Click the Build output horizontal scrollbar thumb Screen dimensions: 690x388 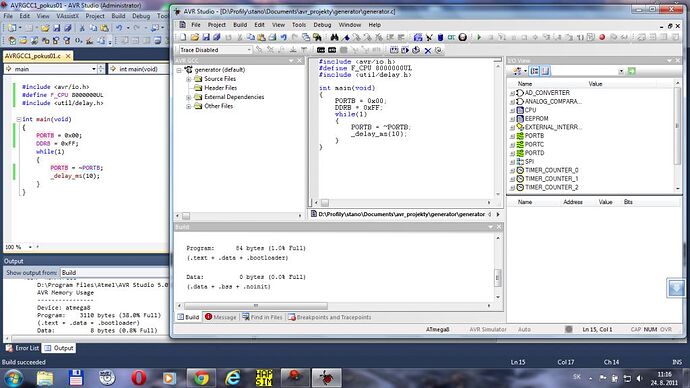tap(256, 305)
